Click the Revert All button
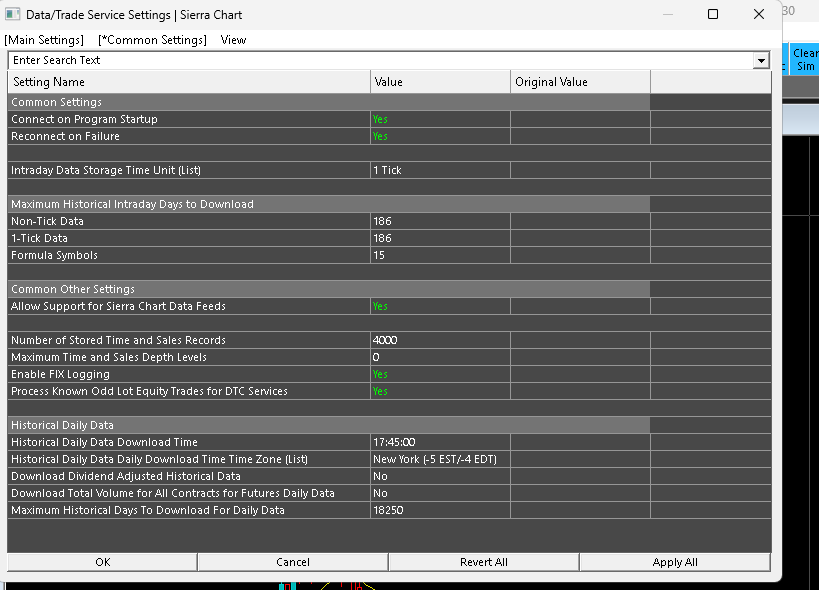The height and width of the screenshot is (590, 819). point(484,562)
